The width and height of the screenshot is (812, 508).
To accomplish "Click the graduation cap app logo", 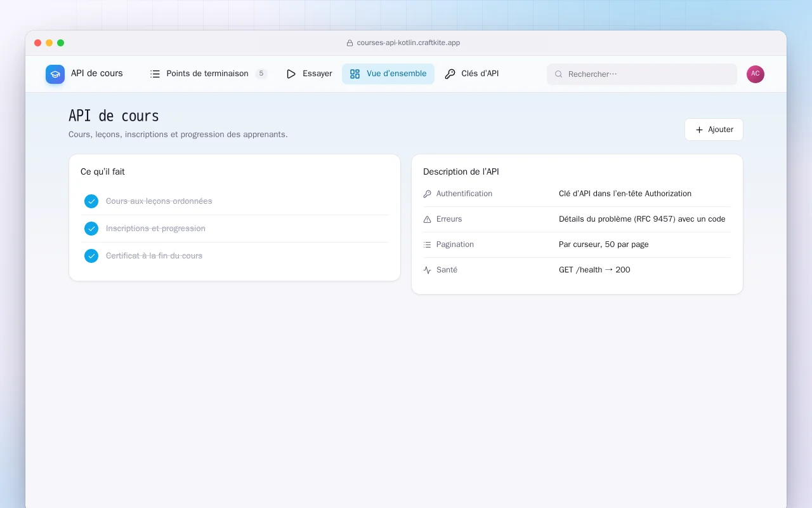I will point(55,74).
